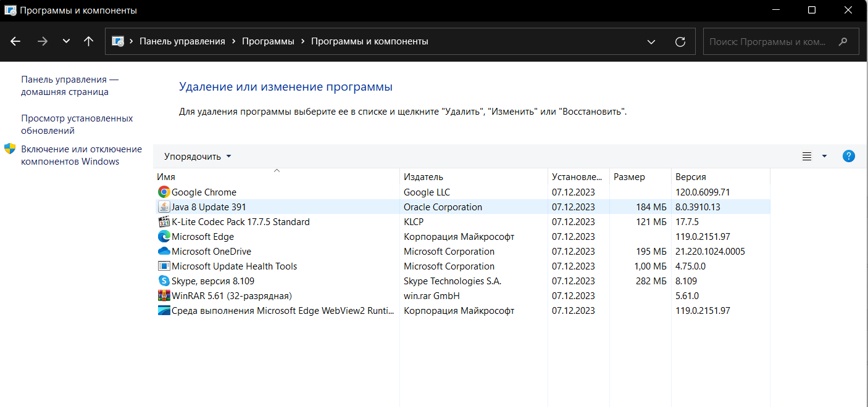868x407 pixels.
Task: Click the Microsoft OneDrive cloud icon
Action: 164,252
